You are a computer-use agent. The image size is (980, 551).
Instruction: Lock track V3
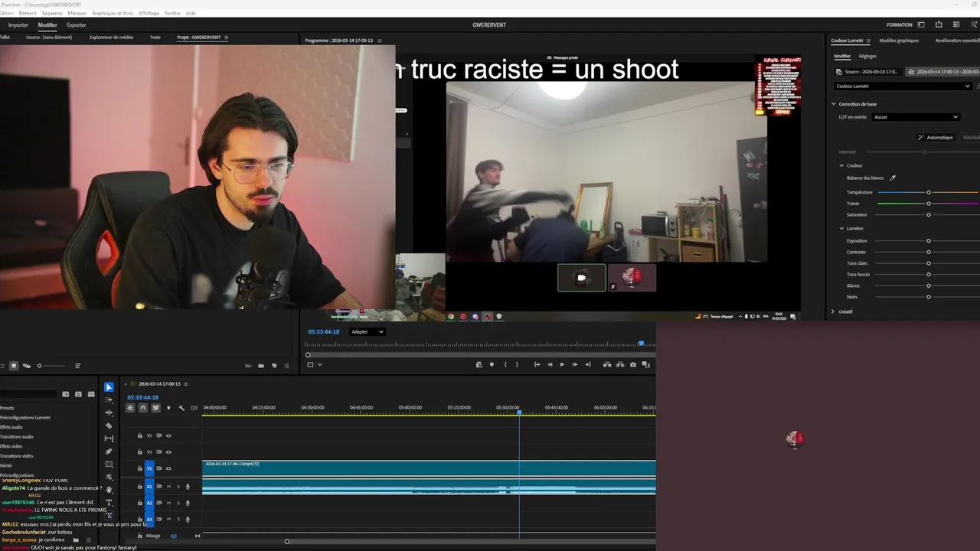pos(139,435)
